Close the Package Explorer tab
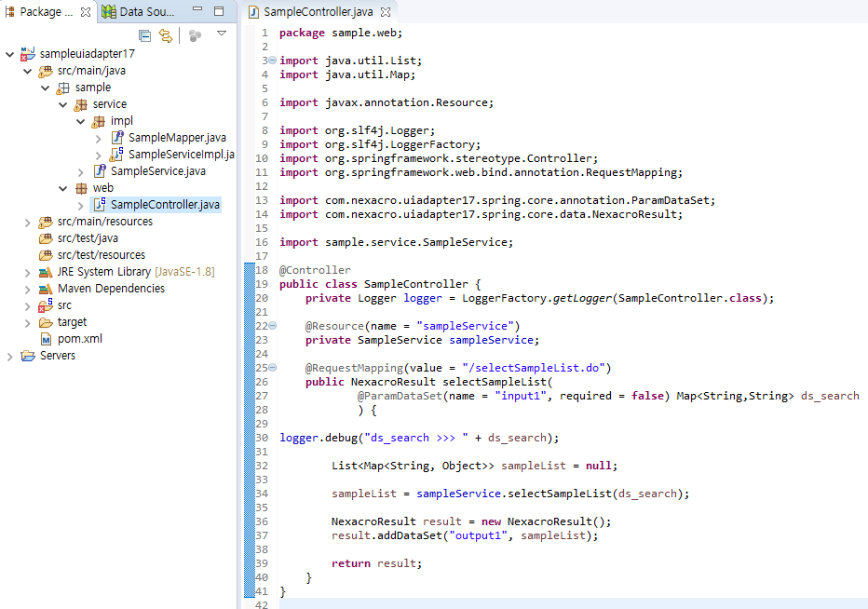This screenshot has height=609, width=868. click(x=86, y=12)
